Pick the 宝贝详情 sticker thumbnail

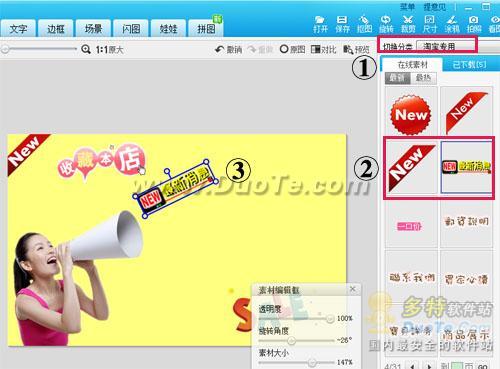(x=411, y=332)
